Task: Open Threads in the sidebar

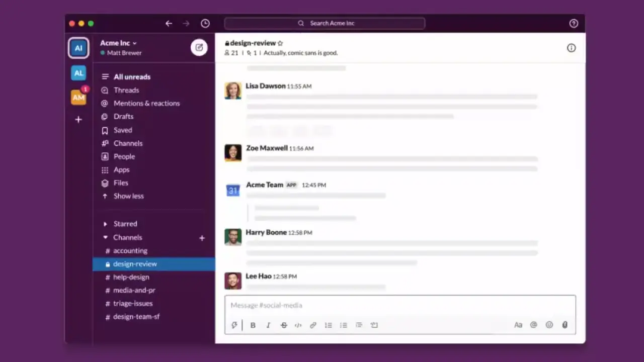Action: tap(126, 90)
